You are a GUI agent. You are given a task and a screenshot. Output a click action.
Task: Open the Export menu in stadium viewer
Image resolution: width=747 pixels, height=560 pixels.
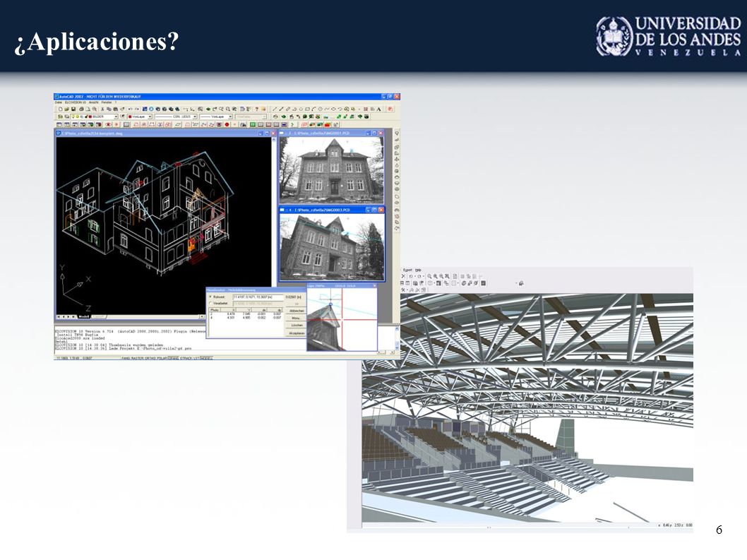click(407, 270)
